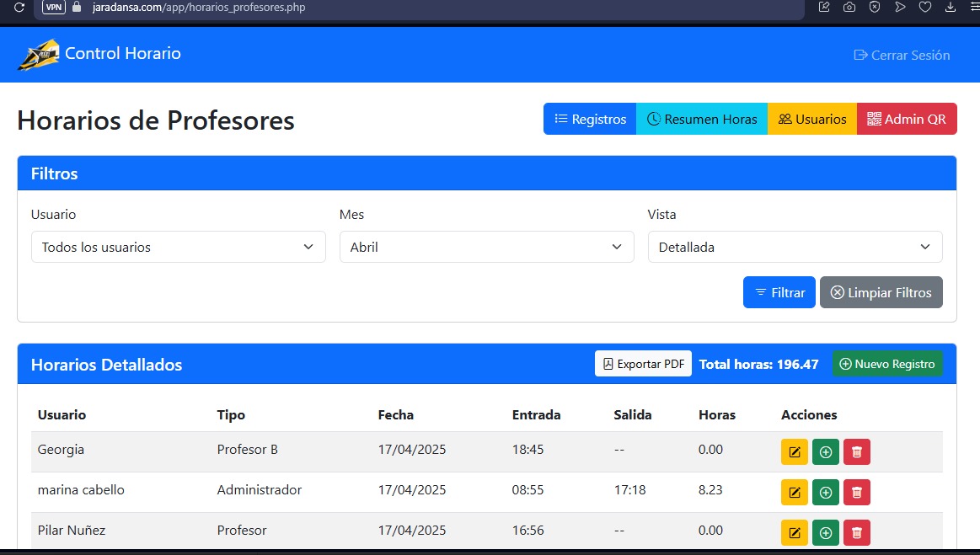Open the Admin QR tab
This screenshot has height=555, width=980.
pos(907,119)
